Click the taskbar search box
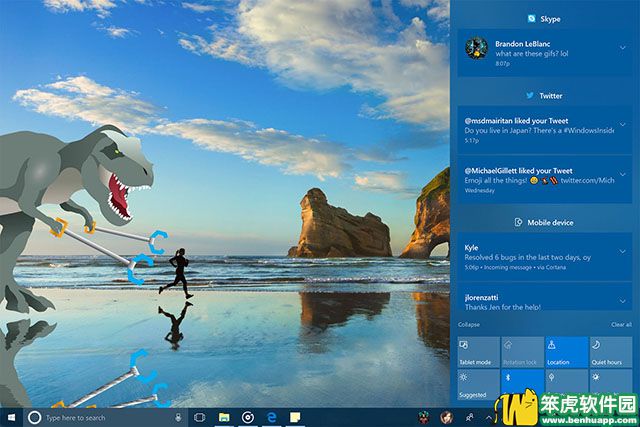This screenshot has height=427, width=640. (x=105, y=417)
